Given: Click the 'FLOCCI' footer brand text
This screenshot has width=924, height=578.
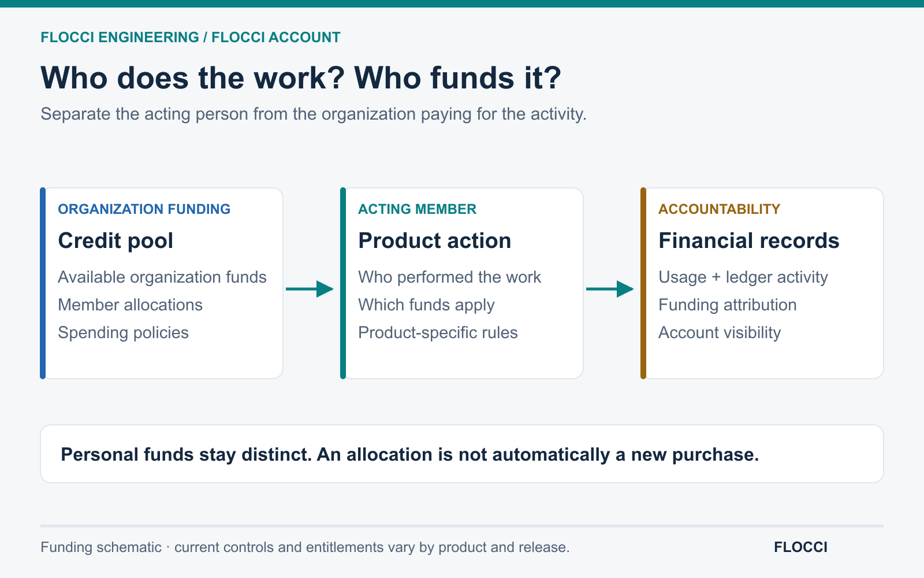Looking at the screenshot, I should pyautogui.click(x=801, y=547).
